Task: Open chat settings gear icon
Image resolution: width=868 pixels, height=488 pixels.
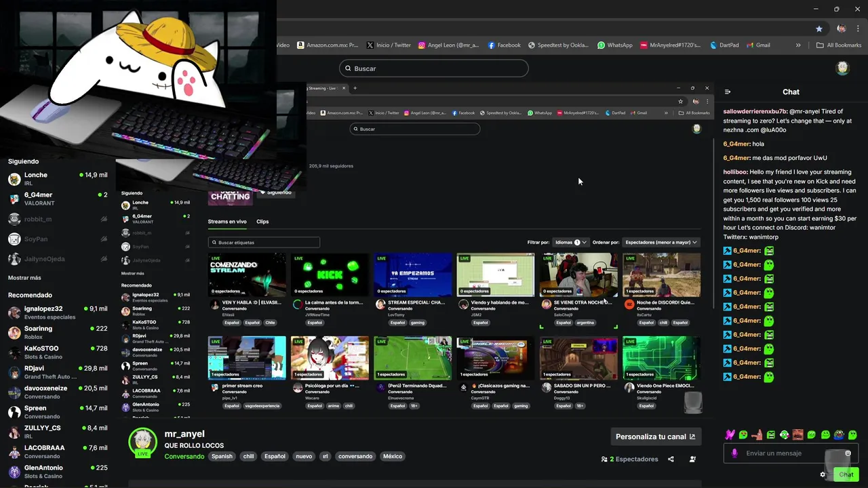Action: tap(823, 474)
